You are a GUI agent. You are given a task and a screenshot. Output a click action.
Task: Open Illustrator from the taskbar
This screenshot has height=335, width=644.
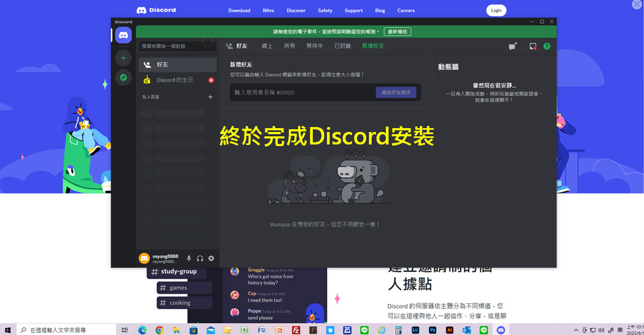450,330
